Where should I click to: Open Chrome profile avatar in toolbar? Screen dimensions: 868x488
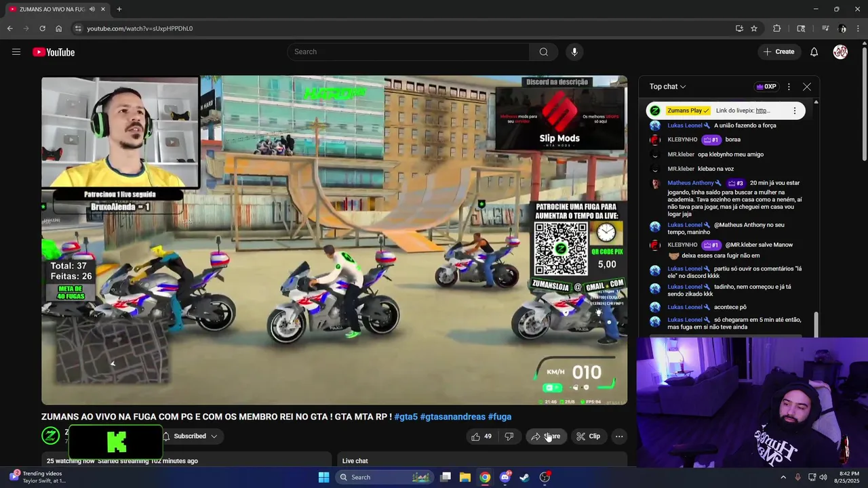point(842,28)
